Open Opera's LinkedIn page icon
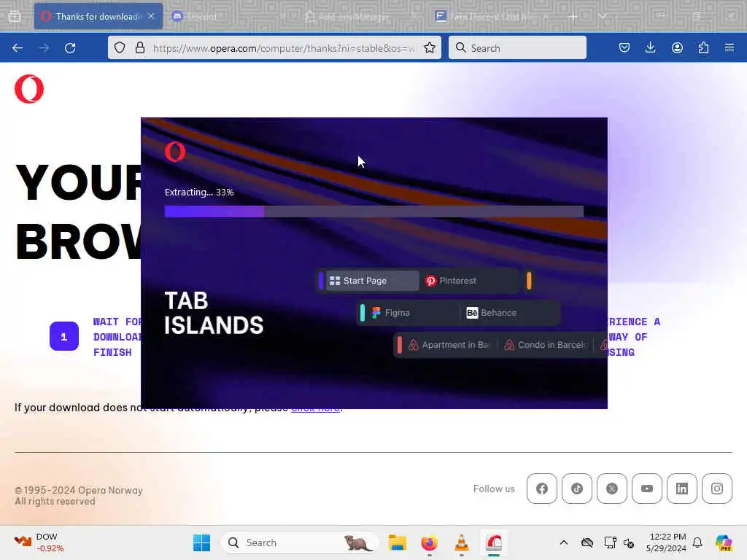This screenshot has width=747, height=560. (x=682, y=489)
